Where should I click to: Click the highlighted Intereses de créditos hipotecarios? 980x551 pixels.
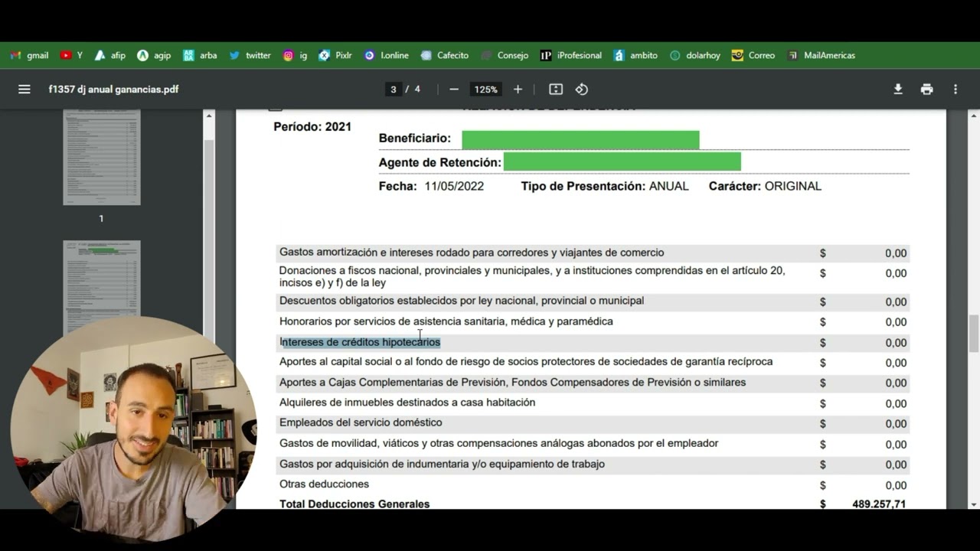pos(360,342)
